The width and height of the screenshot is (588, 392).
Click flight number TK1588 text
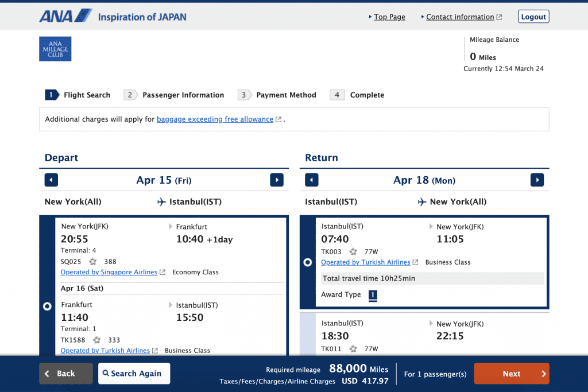73,340
